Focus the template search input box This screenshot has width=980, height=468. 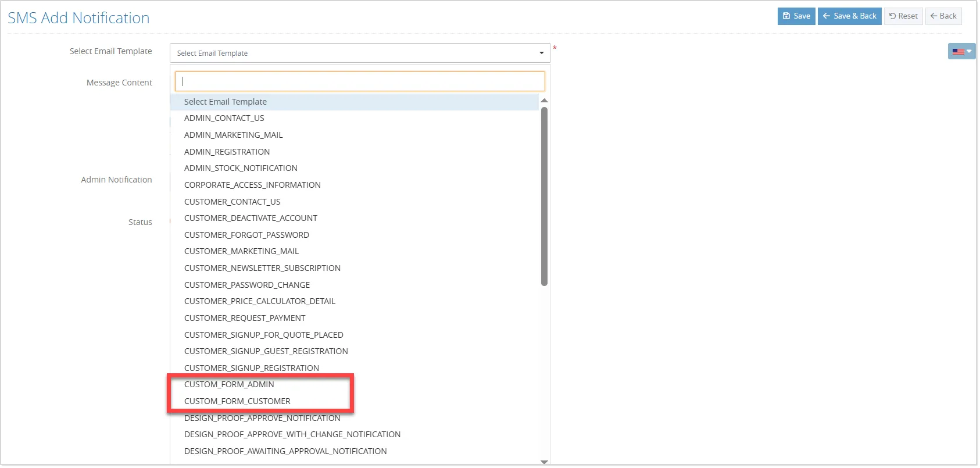tap(360, 81)
